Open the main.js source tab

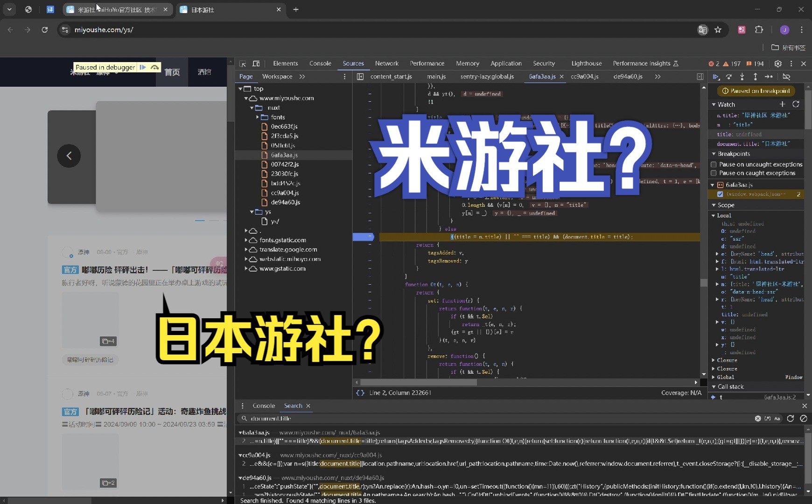436,77
